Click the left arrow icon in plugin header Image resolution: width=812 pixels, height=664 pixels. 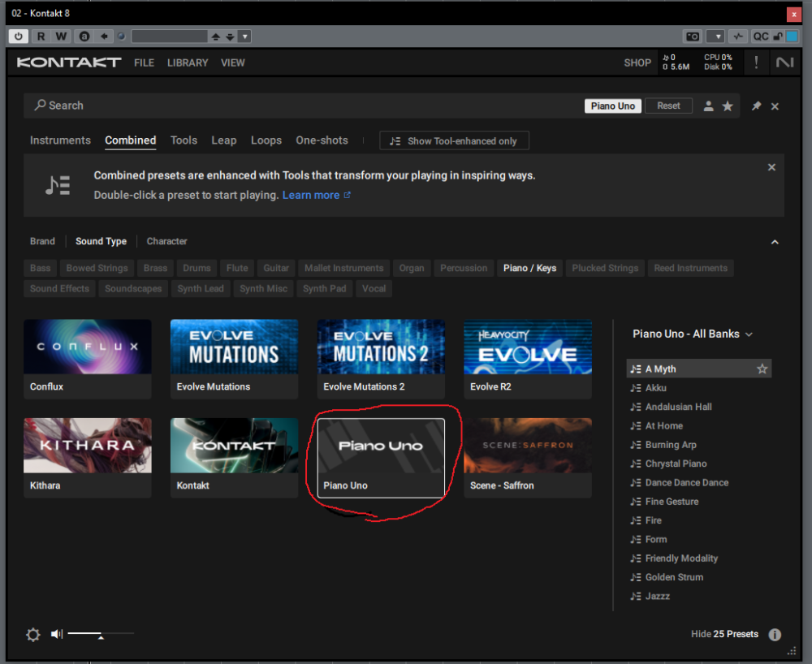tap(104, 37)
